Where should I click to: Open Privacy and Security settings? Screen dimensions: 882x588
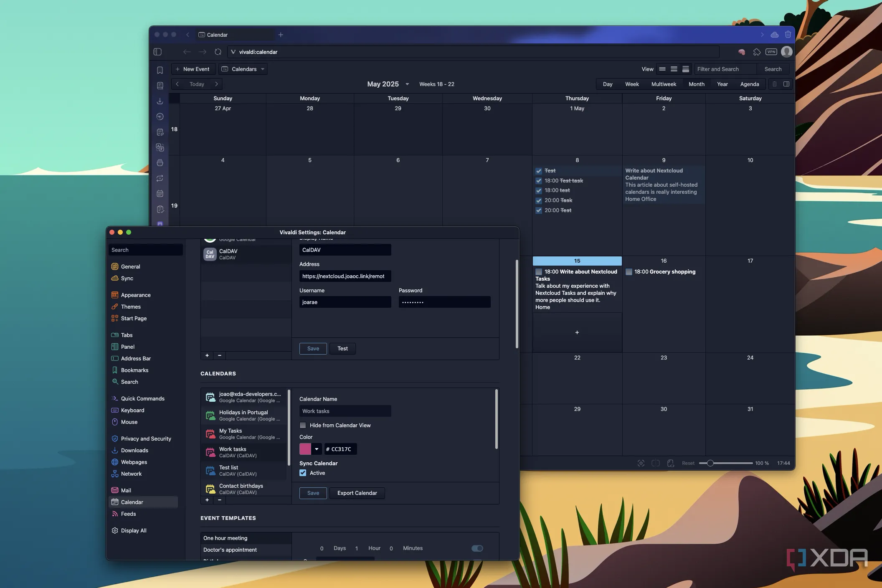pyautogui.click(x=146, y=438)
